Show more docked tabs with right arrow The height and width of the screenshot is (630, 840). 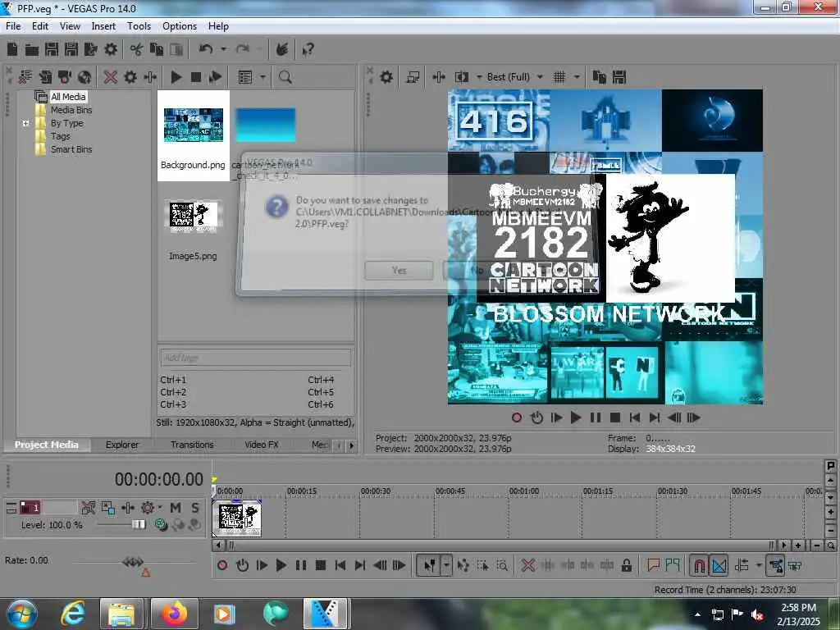(351, 445)
